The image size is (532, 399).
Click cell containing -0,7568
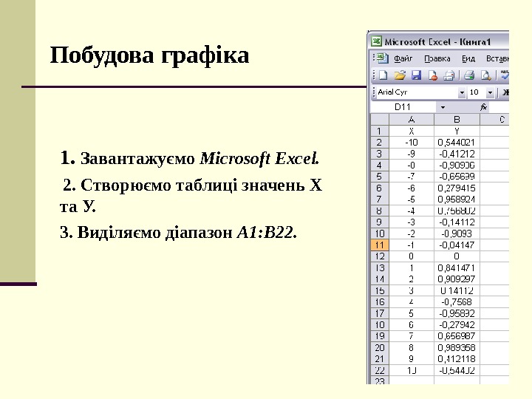point(457,302)
